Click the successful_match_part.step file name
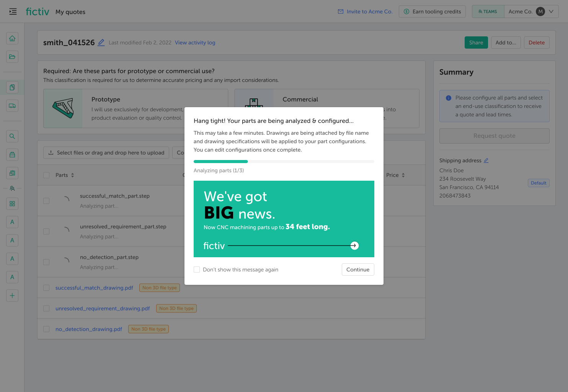The height and width of the screenshot is (392, 568). pyautogui.click(x=115, y=196)
